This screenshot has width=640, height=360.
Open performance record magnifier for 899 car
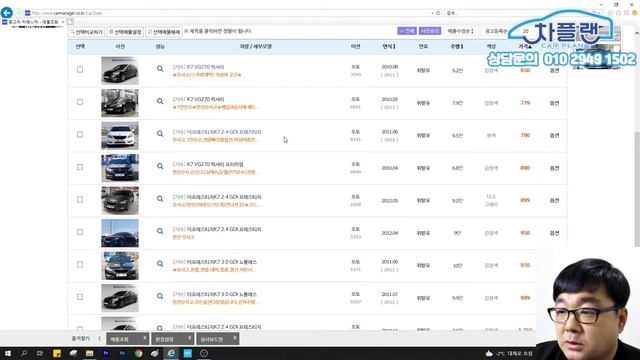(160, 199)
